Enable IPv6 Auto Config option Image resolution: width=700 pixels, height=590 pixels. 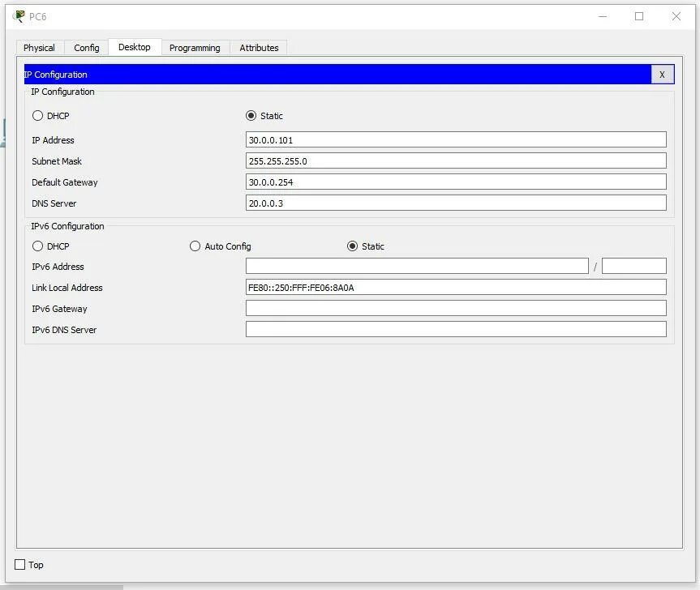[x=195, y=246]
